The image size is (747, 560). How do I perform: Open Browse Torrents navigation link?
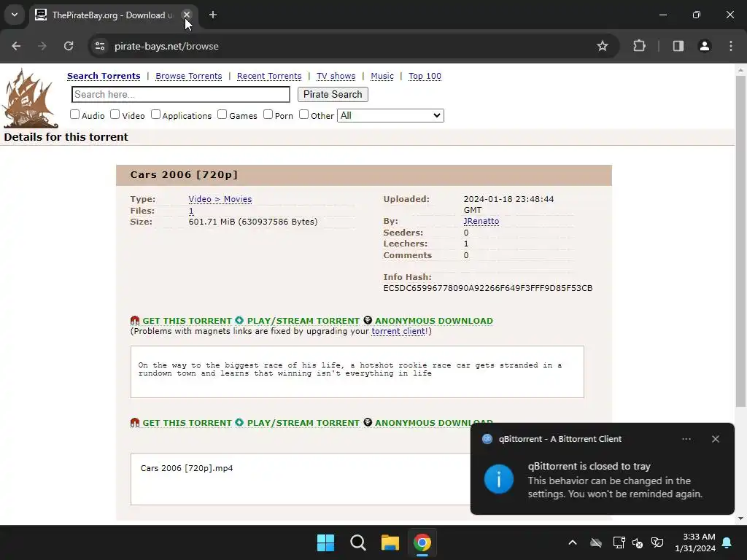189,76
